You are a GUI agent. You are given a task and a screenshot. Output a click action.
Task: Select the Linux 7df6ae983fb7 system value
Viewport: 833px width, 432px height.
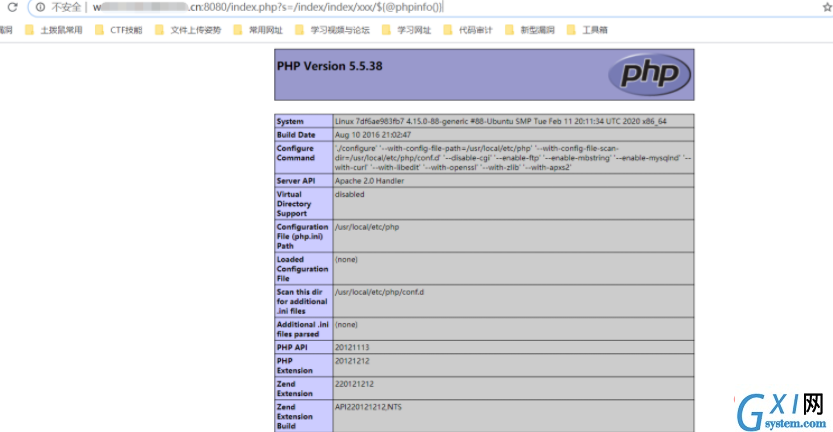(500, 122)
